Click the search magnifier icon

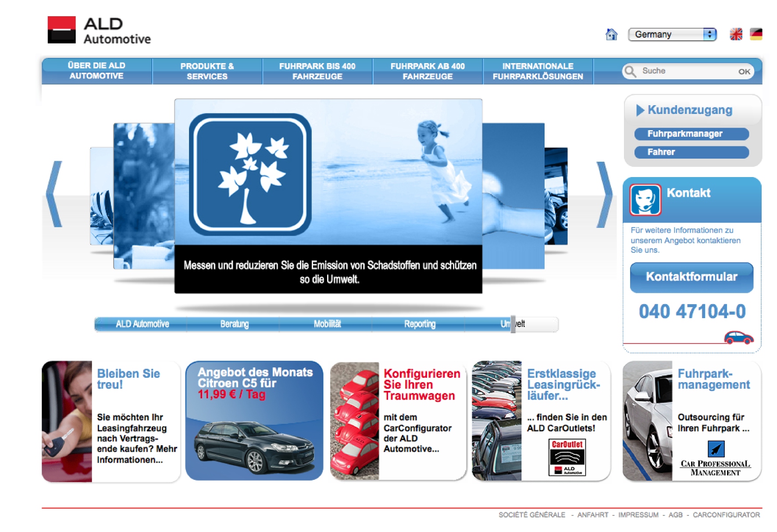click(631, 71)
